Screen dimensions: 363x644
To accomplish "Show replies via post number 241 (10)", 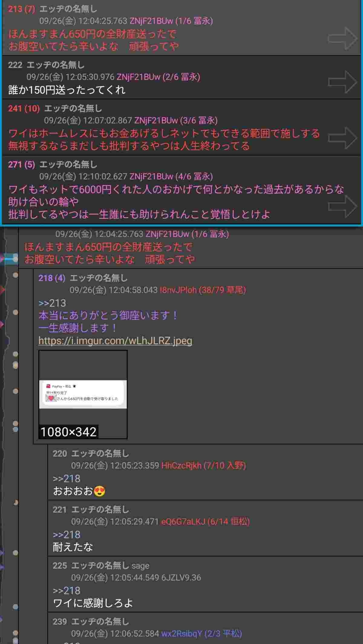I will point(24,108).
